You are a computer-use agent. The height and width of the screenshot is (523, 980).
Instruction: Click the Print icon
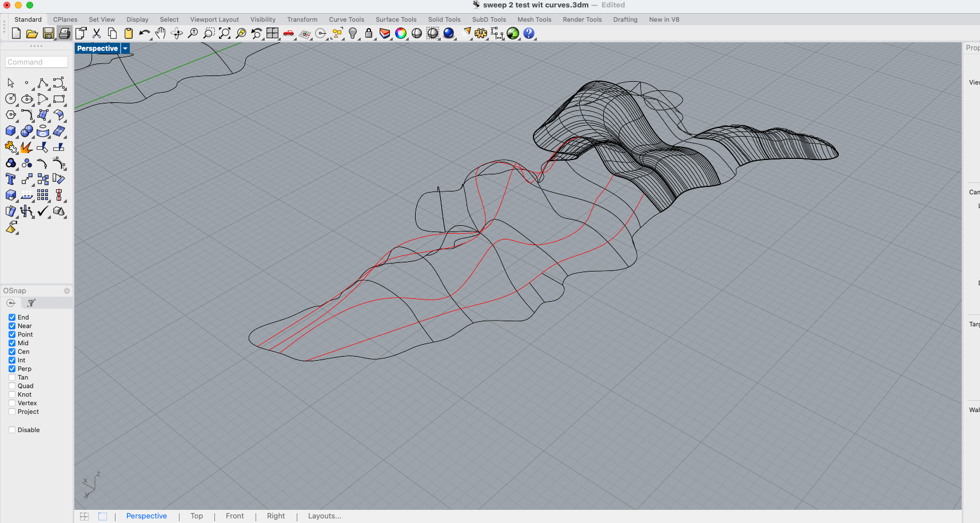point(65,33)
